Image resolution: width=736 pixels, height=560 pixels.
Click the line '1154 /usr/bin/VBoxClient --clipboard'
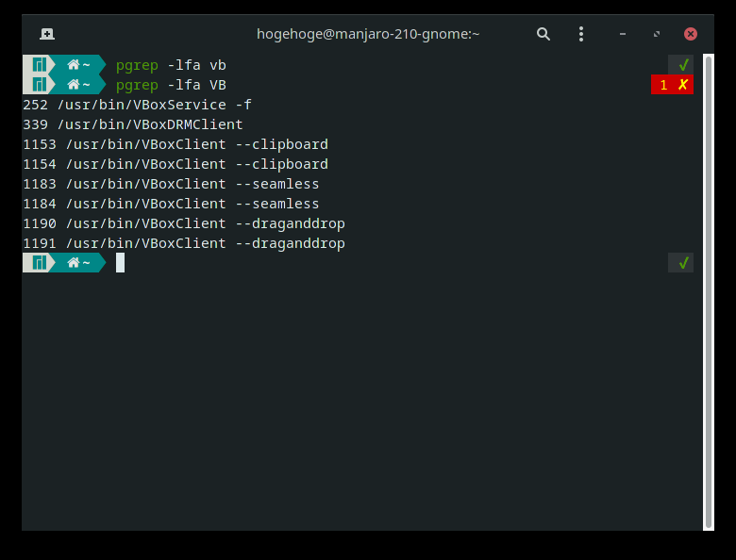coord(176,164)
